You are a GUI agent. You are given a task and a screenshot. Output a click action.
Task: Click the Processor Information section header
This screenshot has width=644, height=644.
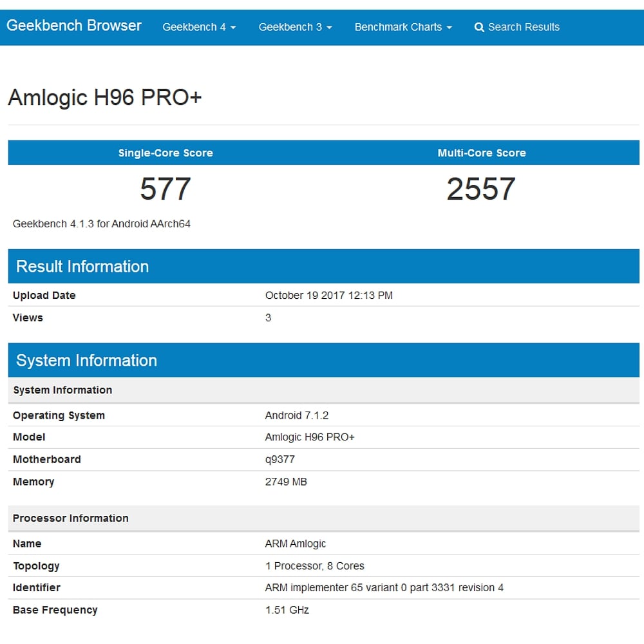pyautogui.click(x=70, y=518)
